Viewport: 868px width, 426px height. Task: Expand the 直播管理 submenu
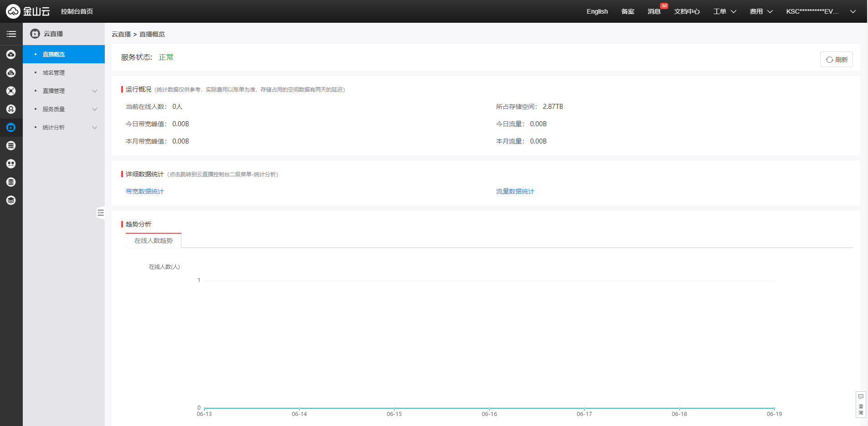[x=95, y=91]
